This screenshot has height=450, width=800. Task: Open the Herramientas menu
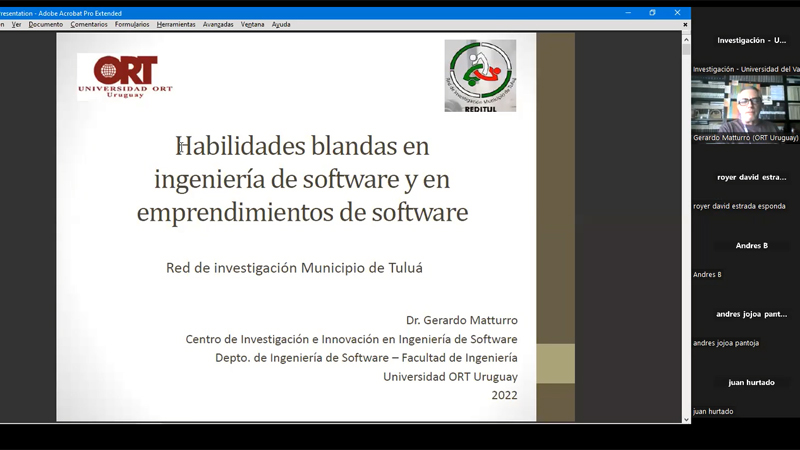click(176, 24)
